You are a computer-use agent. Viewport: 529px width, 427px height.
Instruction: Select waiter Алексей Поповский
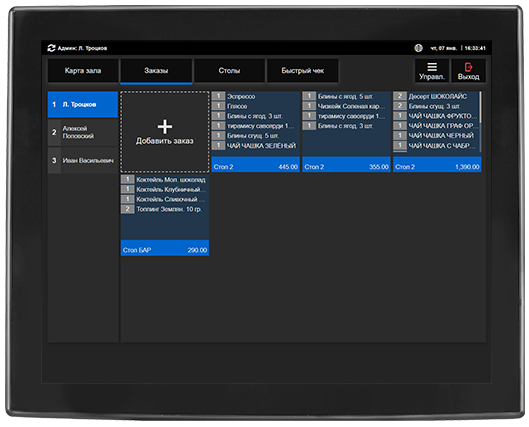(83, 132)
